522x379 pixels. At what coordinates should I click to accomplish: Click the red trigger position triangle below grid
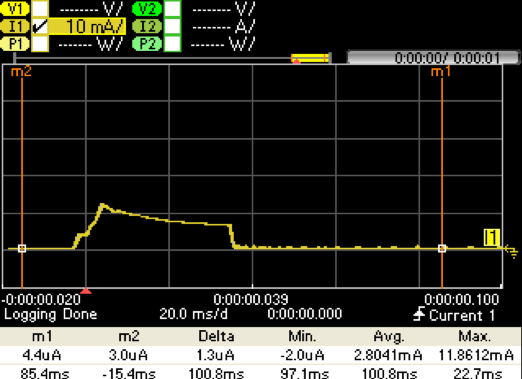(x=86, y=291)
